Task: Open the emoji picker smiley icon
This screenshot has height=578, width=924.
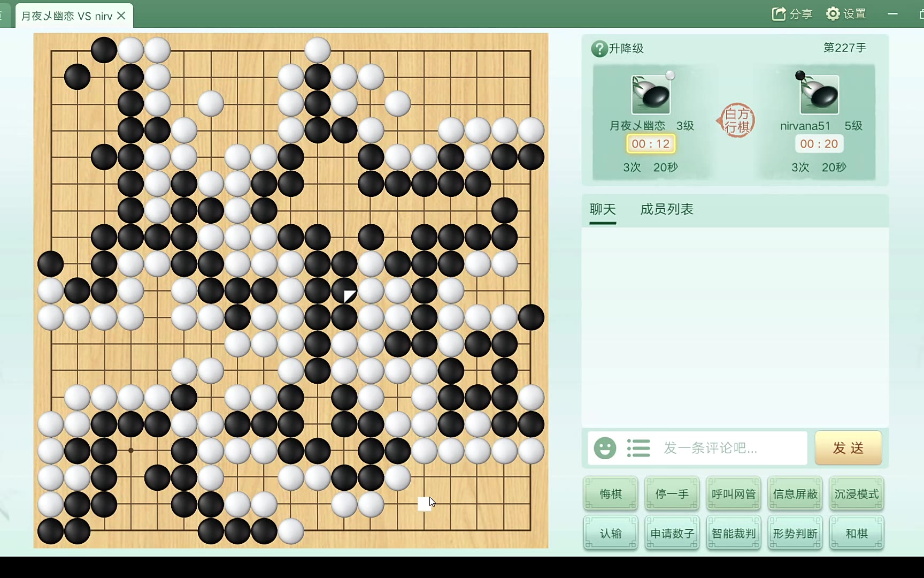Action: pyautogui.click(x=605, y=448)
